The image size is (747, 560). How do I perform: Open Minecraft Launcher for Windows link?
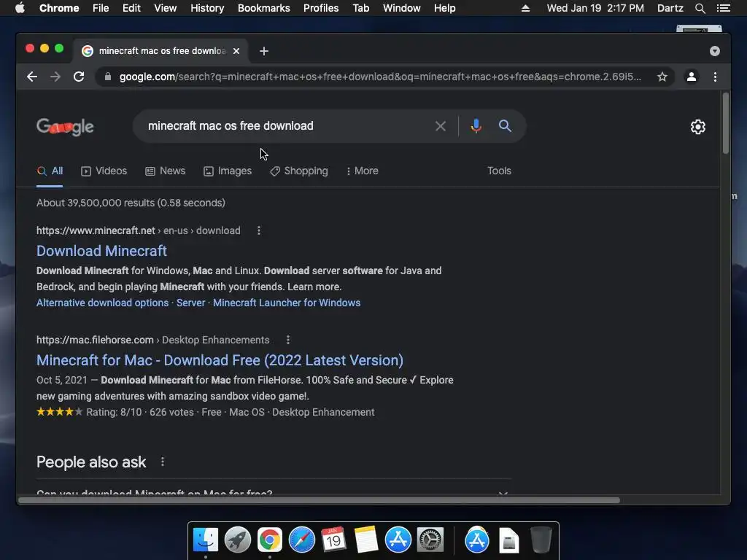pyautogui.click(x=286, y=303)
